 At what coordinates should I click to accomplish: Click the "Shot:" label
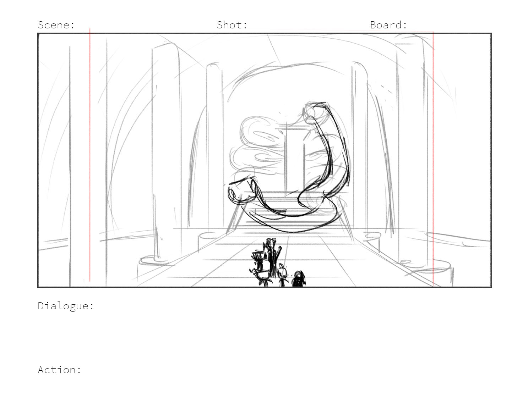232,25
